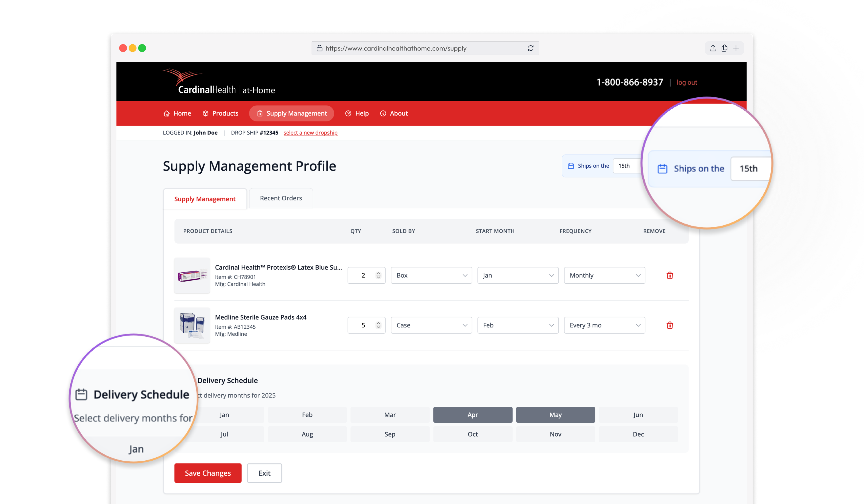Enable the Oct delivery month
Screen dimensions: 864x504
coord(473,434)
